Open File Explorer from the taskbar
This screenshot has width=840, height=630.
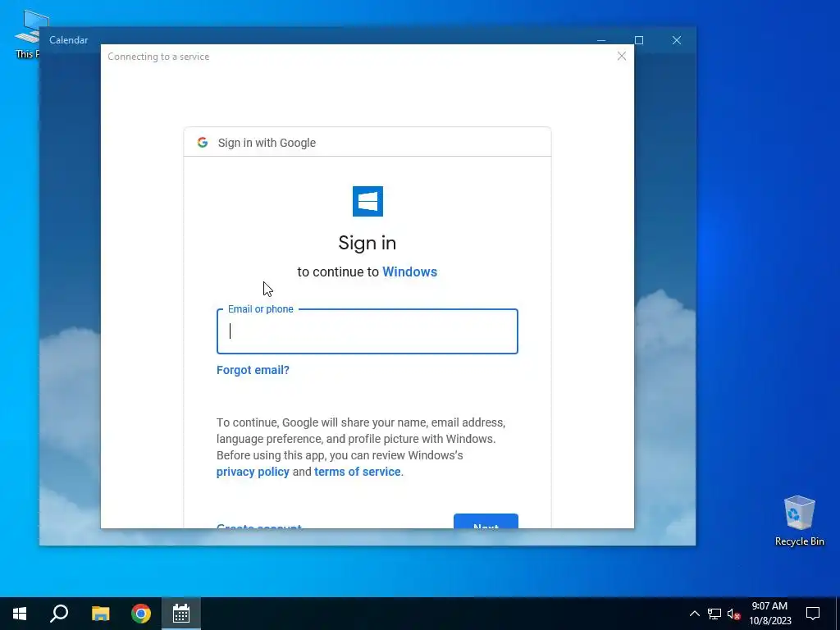[100, 614]
